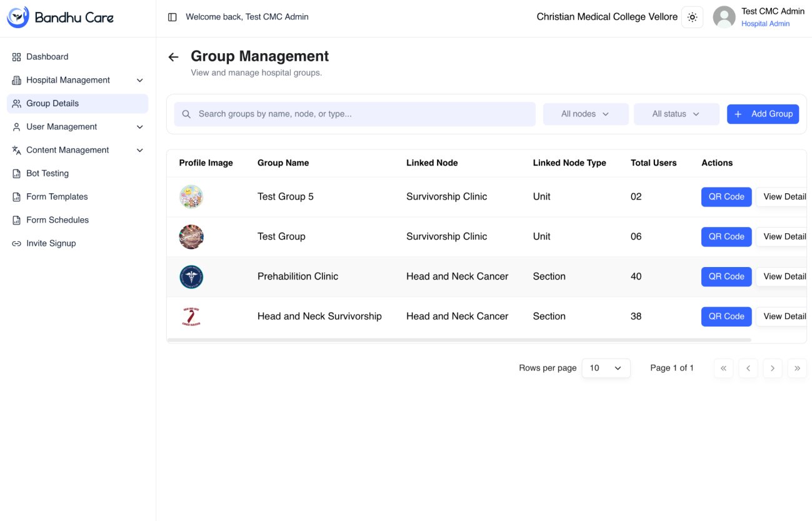The image size is (812, 521).
Task: Click Head and Neck Survivorship profile image
Action: point(191,316)
